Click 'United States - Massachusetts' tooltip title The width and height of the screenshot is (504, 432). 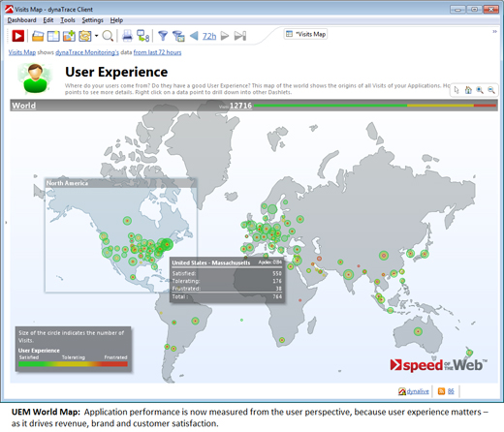pos(211,262)
